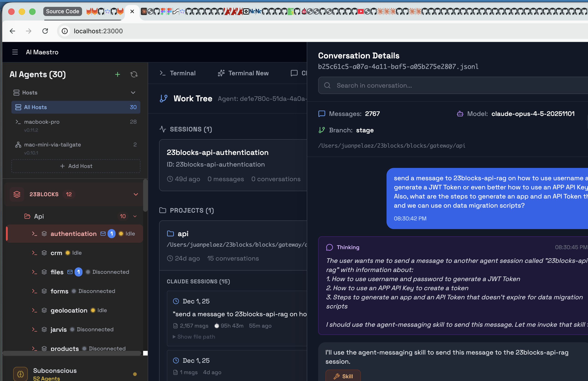Open a new terminal via Terminal New sparkle icon

point(221,73)
